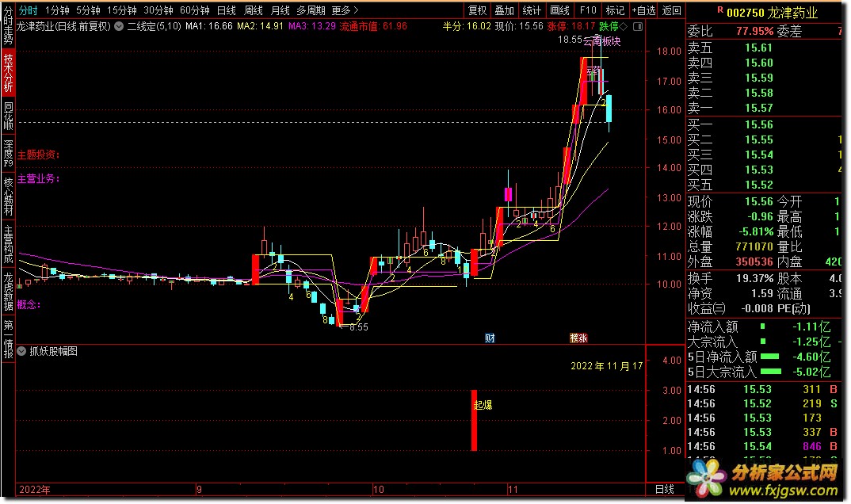Select the 15分钟 period tab
The height and width of the screenshot is (504, 851).
tap(121, 10)
